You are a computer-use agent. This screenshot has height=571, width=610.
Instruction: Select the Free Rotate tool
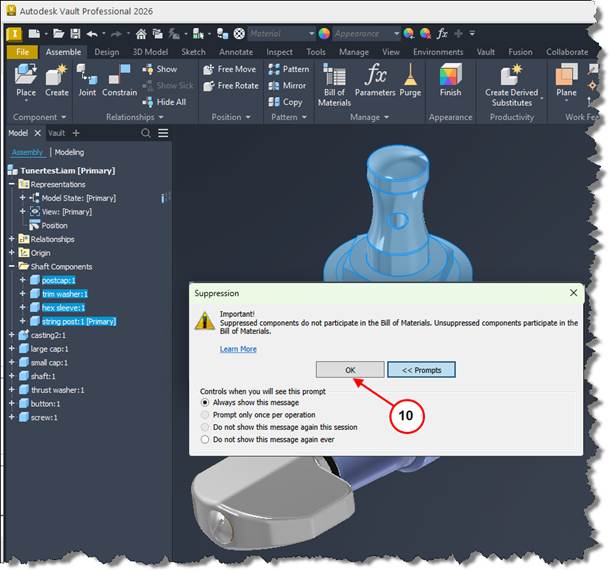pos(231,86)
